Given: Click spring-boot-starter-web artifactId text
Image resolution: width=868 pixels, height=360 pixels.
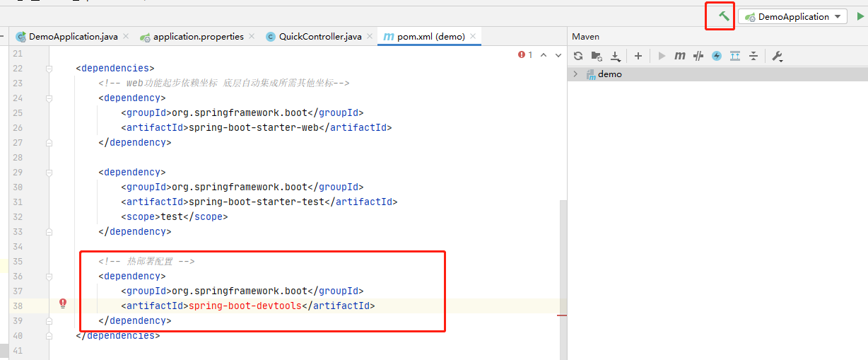Looking at the screenshot, I should (255, 127).
